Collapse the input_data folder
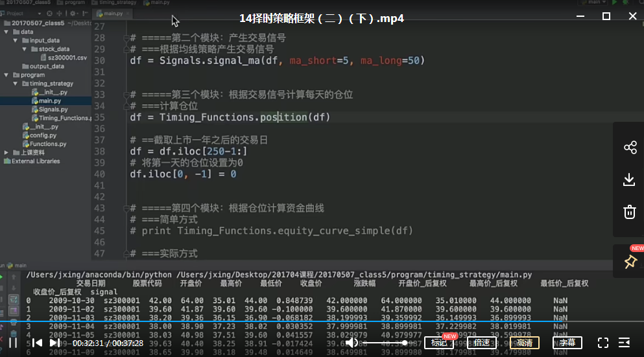644x357 pixels. pos(15,40)
